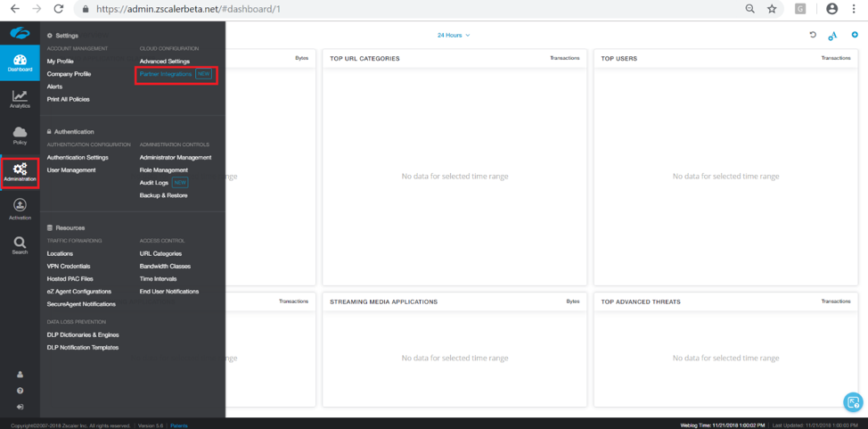Screen dimensions: 868x429
Task: Click Bytes label in Streaming Media widget
Action: point(572,301)
